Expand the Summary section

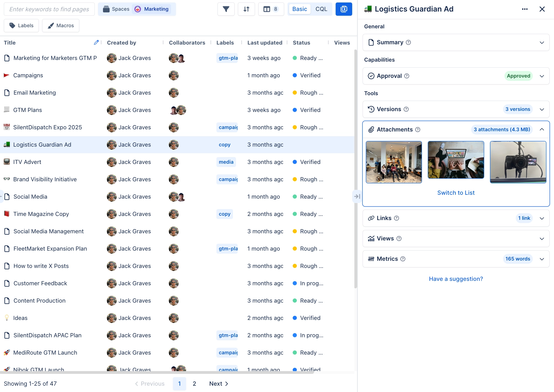pos(542,42)
